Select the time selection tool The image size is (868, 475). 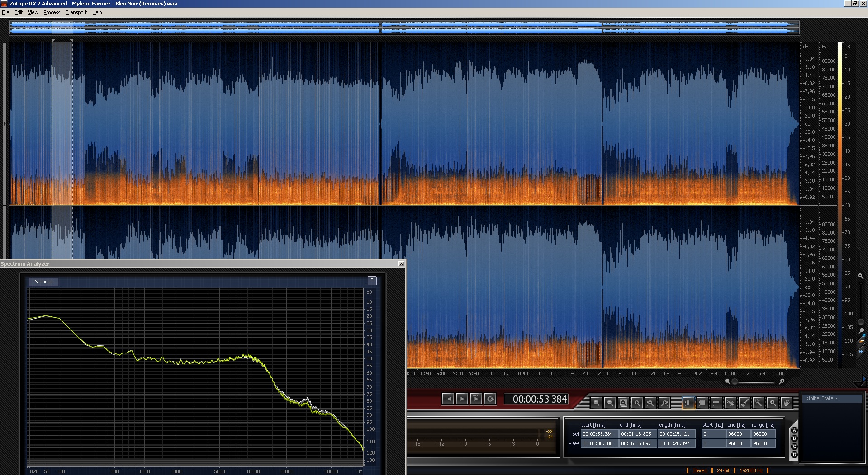pos(688,402)
